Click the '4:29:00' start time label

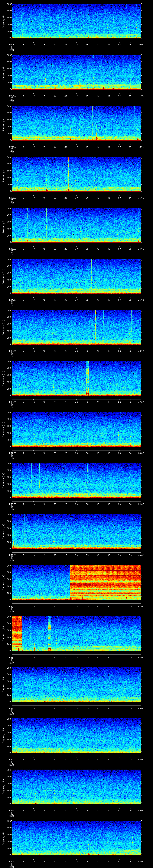pos(12,44)
